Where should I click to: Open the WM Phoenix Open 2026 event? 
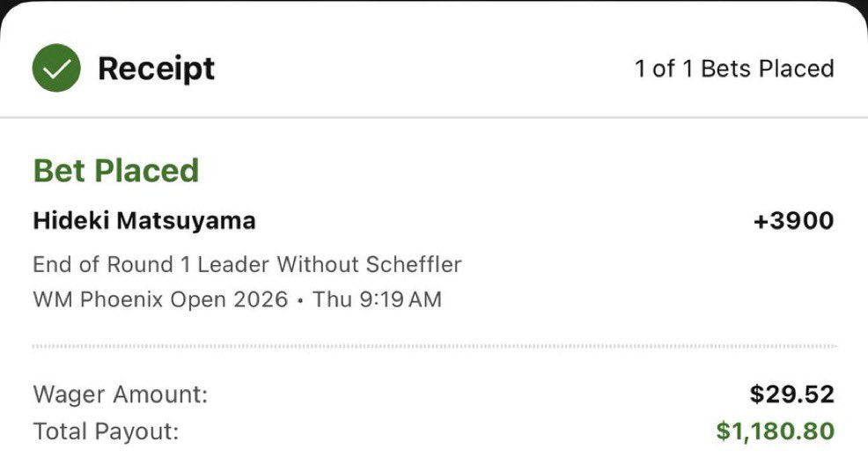click(x=160, y=299)
